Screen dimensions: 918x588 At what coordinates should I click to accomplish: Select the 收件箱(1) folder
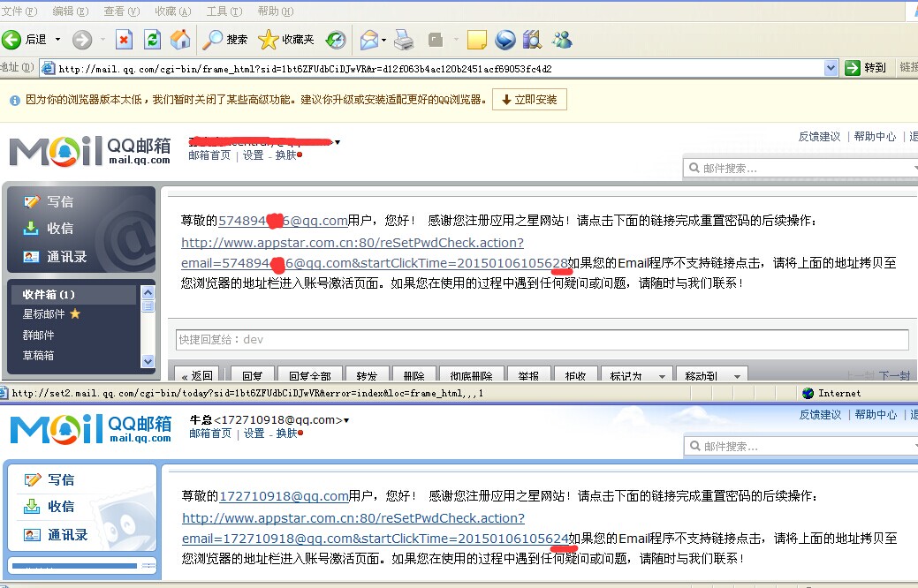point(74,294)
